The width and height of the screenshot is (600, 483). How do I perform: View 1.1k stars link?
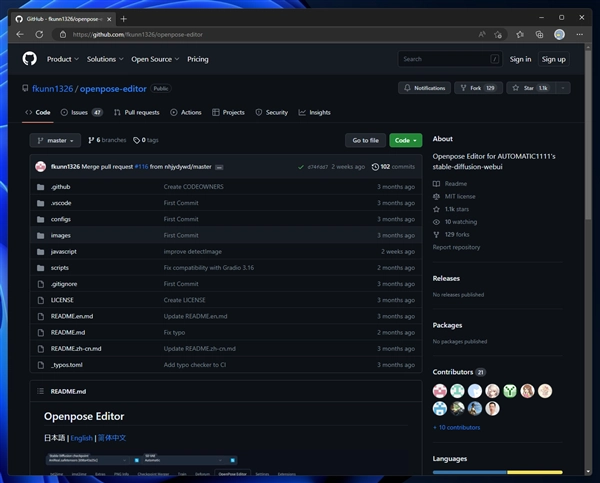[451, 209]
